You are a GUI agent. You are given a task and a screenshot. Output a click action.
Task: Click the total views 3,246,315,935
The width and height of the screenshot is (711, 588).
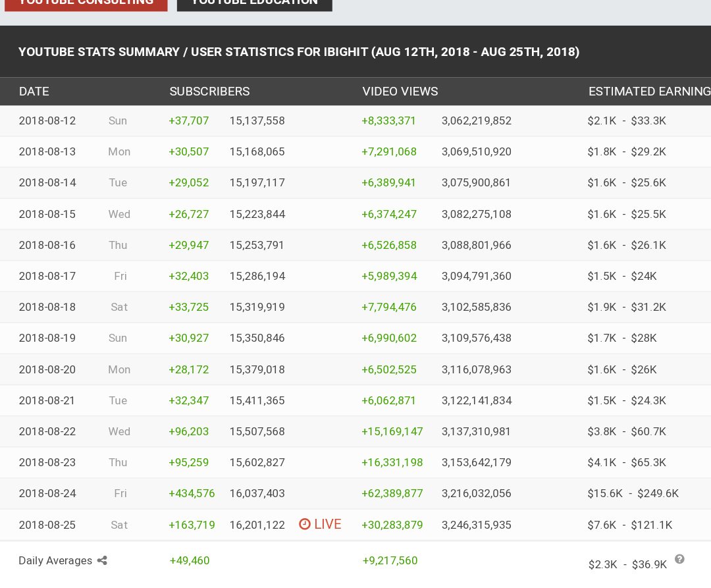click(477, 525)
